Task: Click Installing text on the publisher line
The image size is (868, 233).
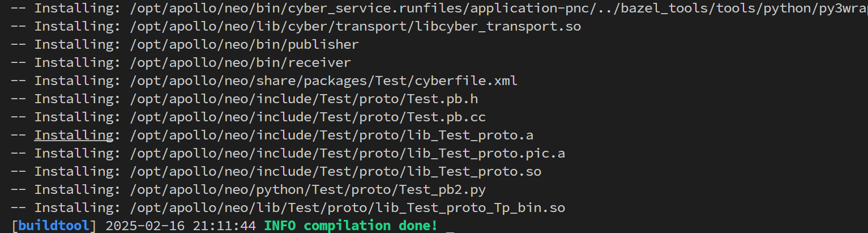Action: (74, 44)
